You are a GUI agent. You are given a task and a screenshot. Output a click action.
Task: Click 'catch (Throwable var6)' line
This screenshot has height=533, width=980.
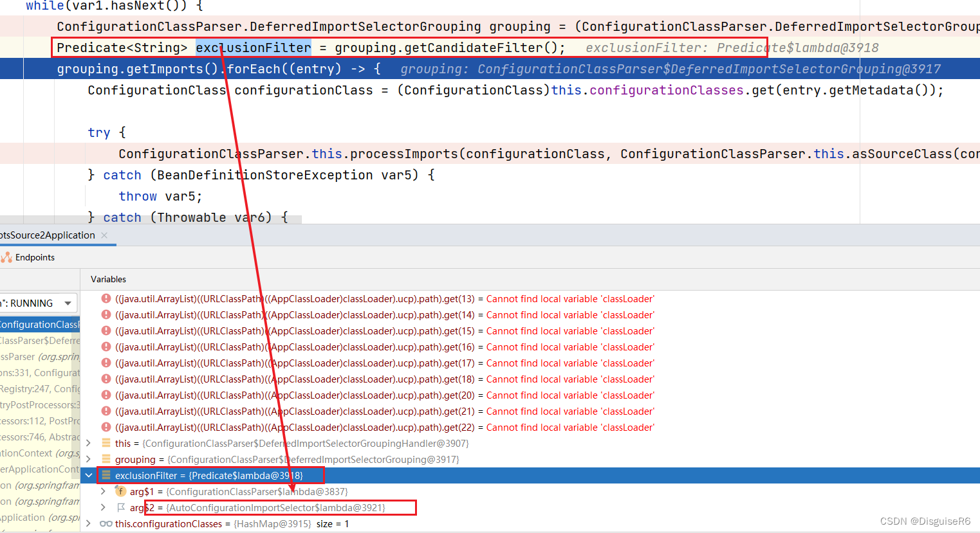188,217
